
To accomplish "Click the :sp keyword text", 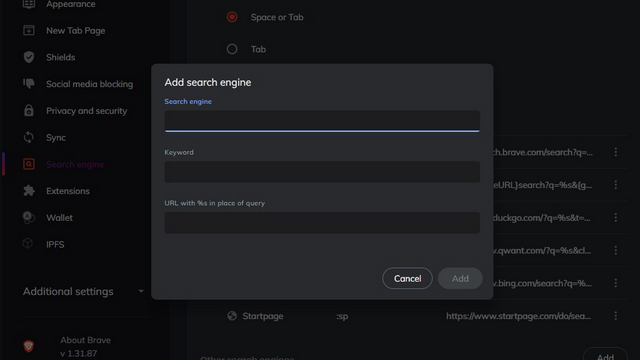I will pos(342,316).
